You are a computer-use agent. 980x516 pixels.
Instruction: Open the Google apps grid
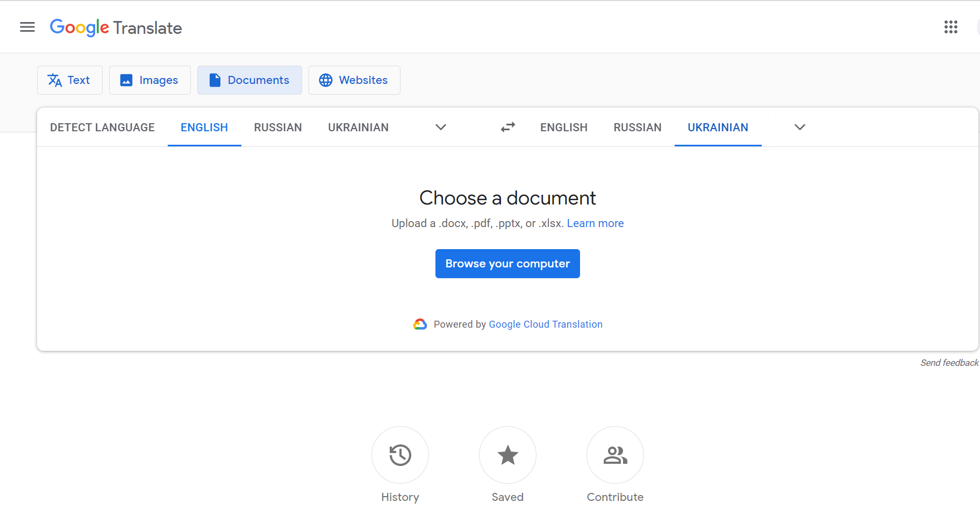[x=950, y=27]
